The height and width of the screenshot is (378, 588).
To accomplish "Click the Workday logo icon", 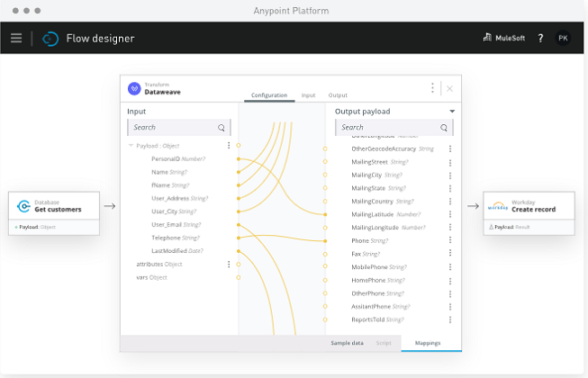I will click(x=498, y=206).
